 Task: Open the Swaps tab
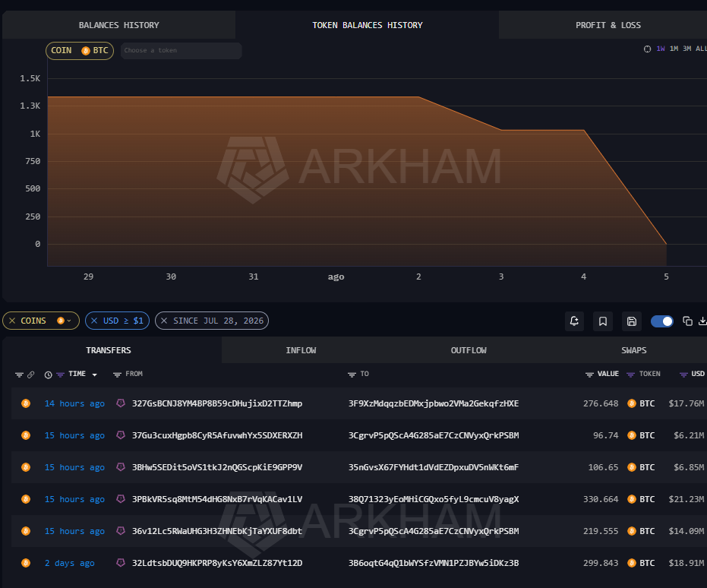coord(633,350)
